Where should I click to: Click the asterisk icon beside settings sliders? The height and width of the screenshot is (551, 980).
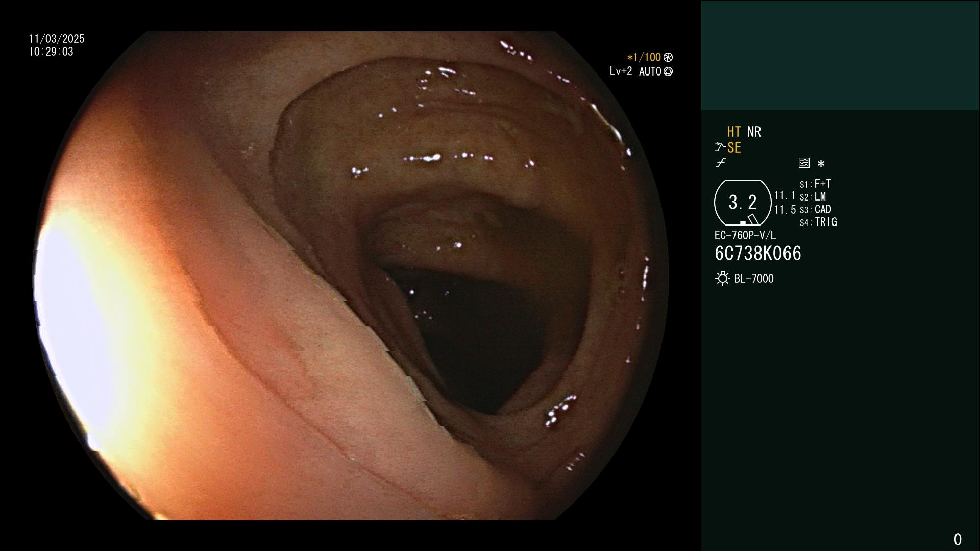point(821,164)
